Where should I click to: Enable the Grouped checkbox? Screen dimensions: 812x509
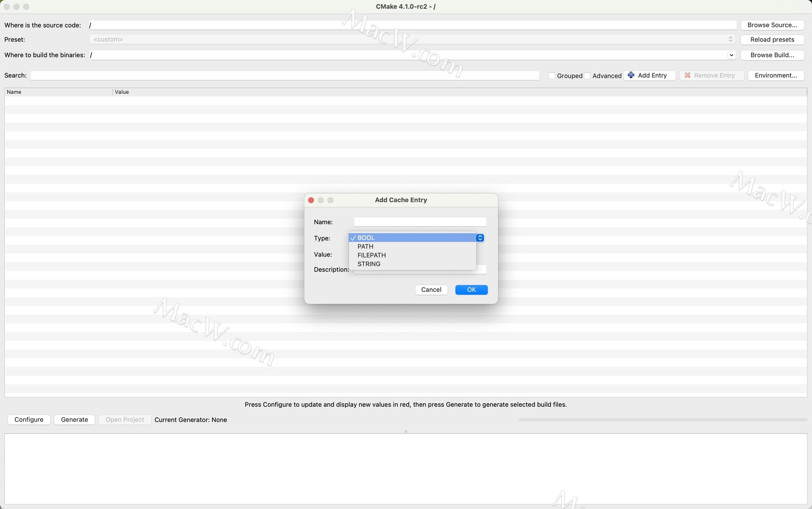point(551,75)
